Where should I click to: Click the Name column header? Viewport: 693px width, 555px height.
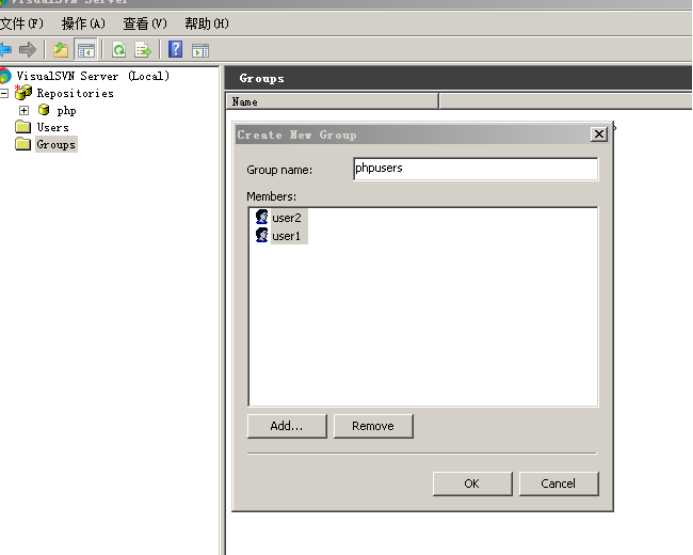332,102
